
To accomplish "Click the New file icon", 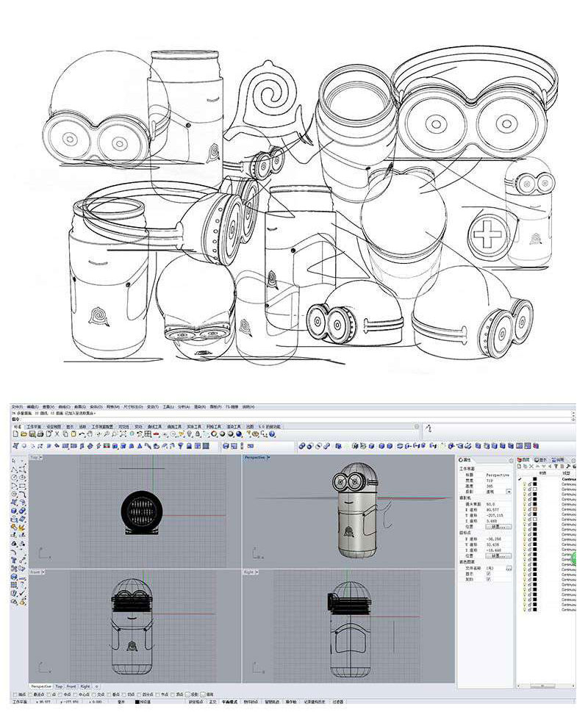I will coord(16,434).
